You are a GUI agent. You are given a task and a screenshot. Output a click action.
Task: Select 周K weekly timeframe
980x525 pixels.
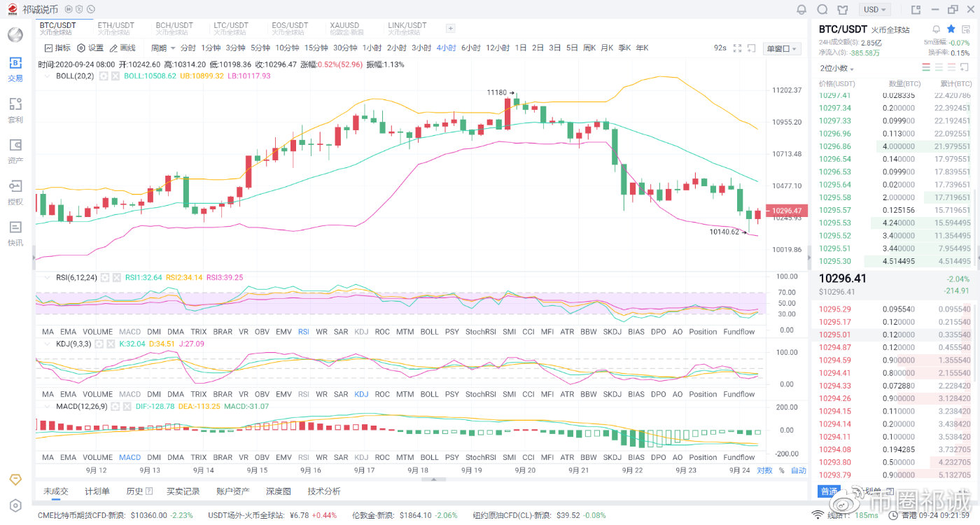click(x=589, y=48)
